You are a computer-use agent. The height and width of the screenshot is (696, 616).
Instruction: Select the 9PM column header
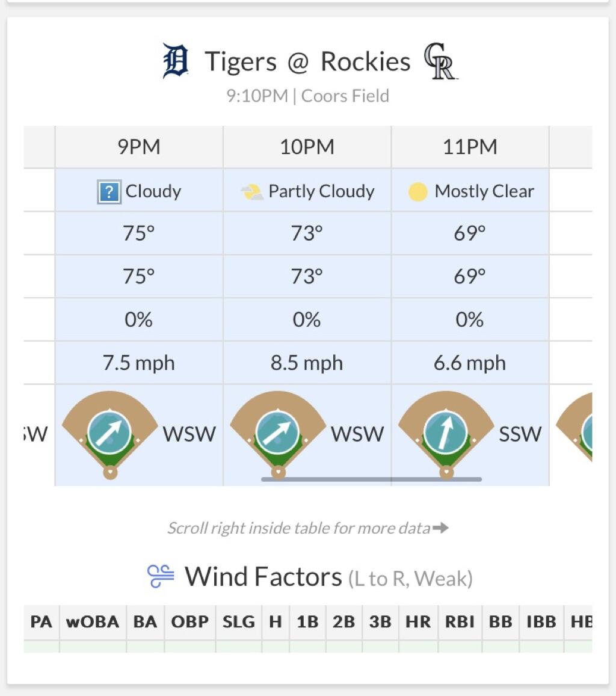tap(139, 147)
